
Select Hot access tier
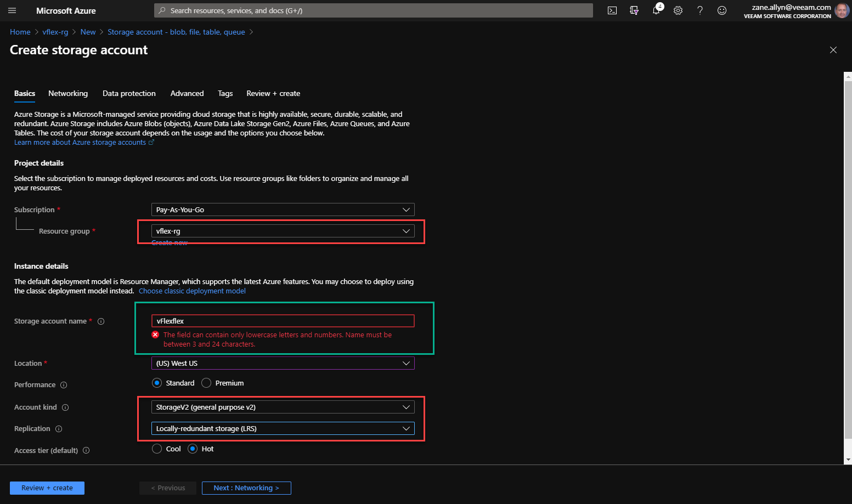(x=193, y=449)
